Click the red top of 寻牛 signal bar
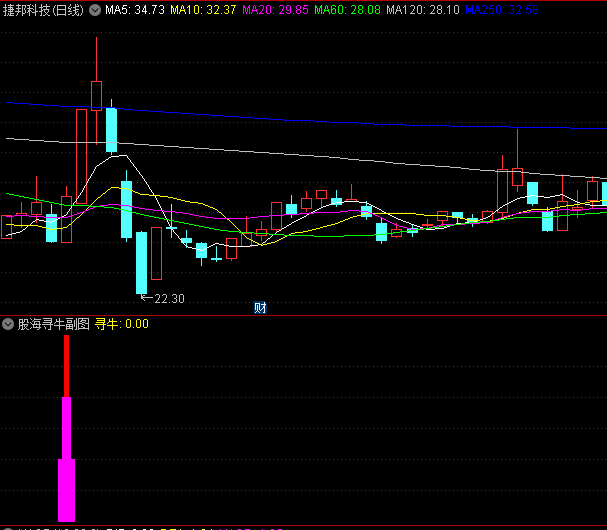The width and height of the screenshot is (607, 530). click(x=67, y=366)
